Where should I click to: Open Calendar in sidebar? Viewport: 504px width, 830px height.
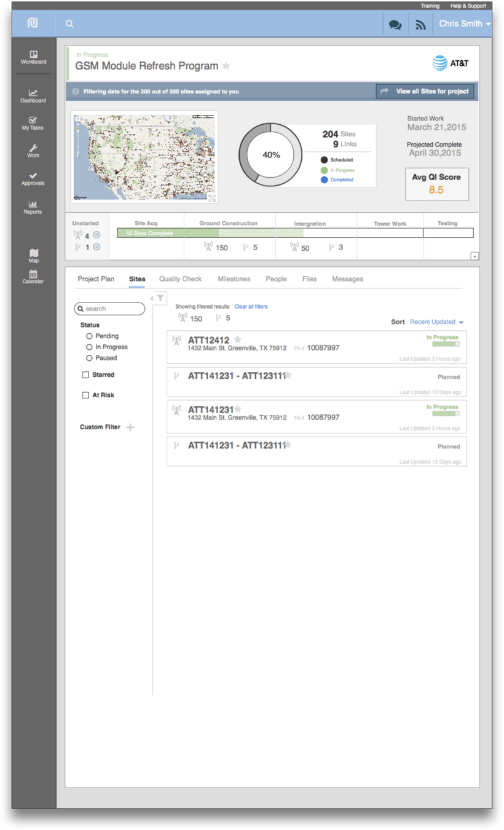point(33,277)
